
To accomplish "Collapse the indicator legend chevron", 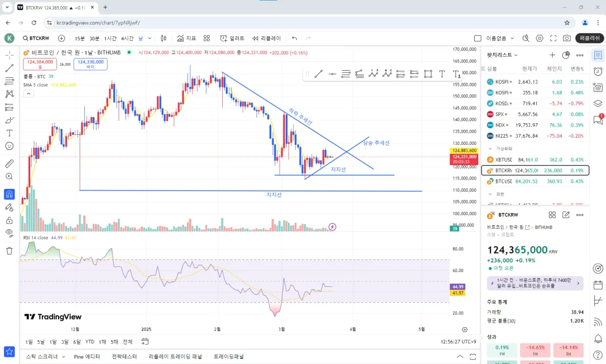I will click(x=29, y=93).
